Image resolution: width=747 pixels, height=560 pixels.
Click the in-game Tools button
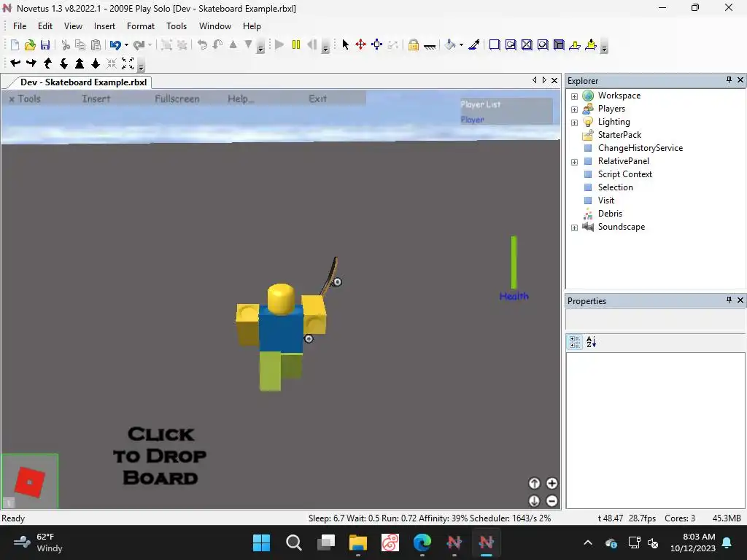point(26,99)
